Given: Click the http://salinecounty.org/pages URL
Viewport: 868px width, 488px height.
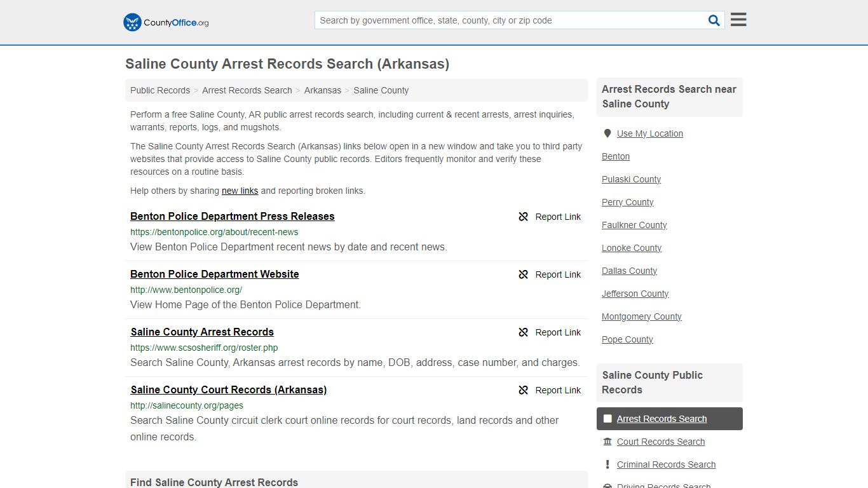Looking at the screenshot, I should 187,405.
